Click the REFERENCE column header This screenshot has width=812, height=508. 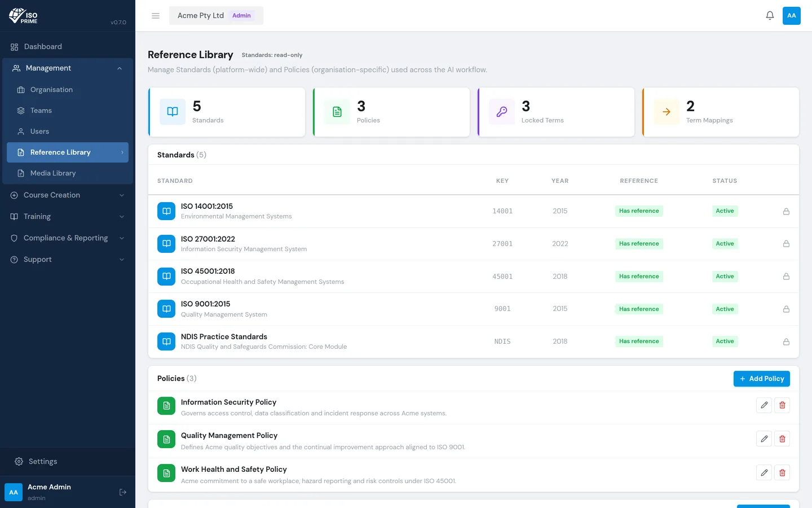click(639, 181)
